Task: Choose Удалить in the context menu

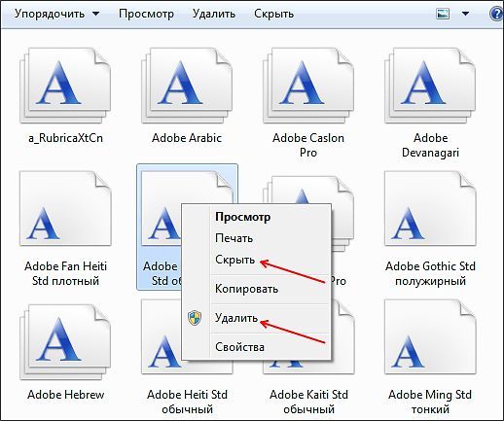Action: point(236,318)
